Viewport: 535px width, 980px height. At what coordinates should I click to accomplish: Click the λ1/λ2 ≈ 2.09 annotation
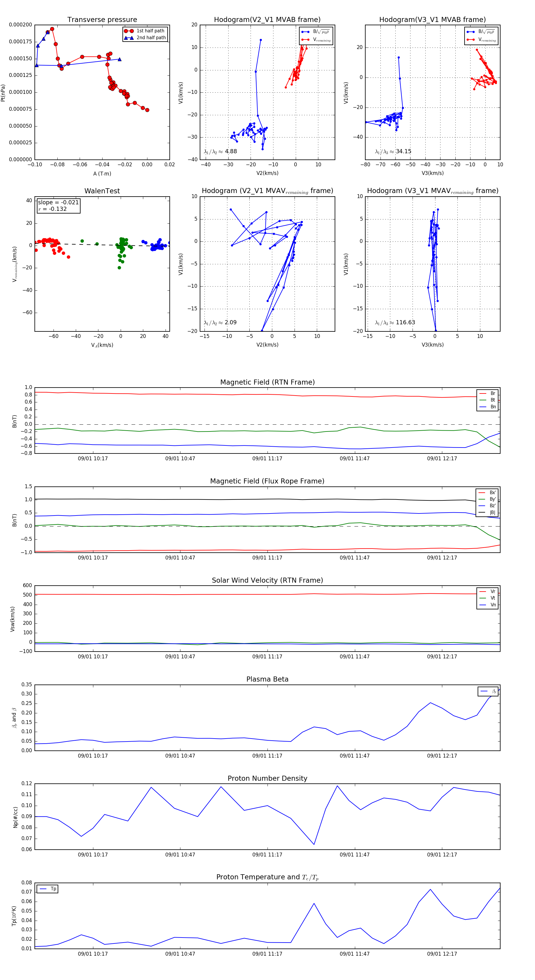click(x=220, y=323)
